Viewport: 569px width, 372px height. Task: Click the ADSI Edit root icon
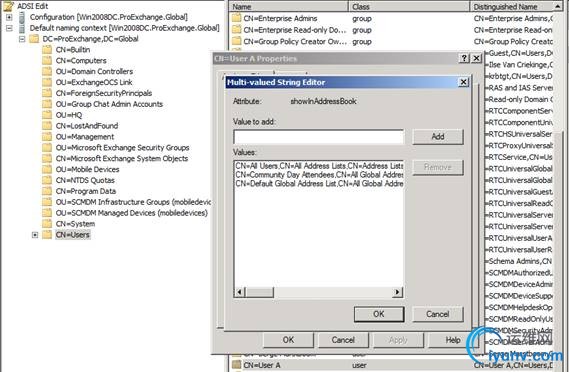[x=8, y=6]
